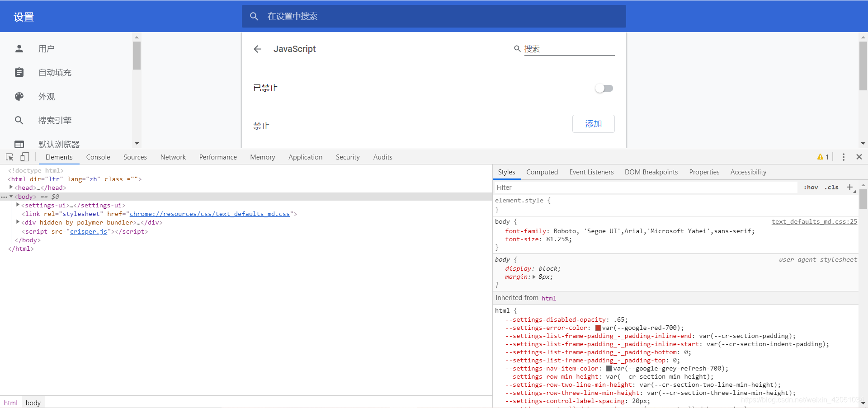Switch to the Security tab

click(348, 157)
